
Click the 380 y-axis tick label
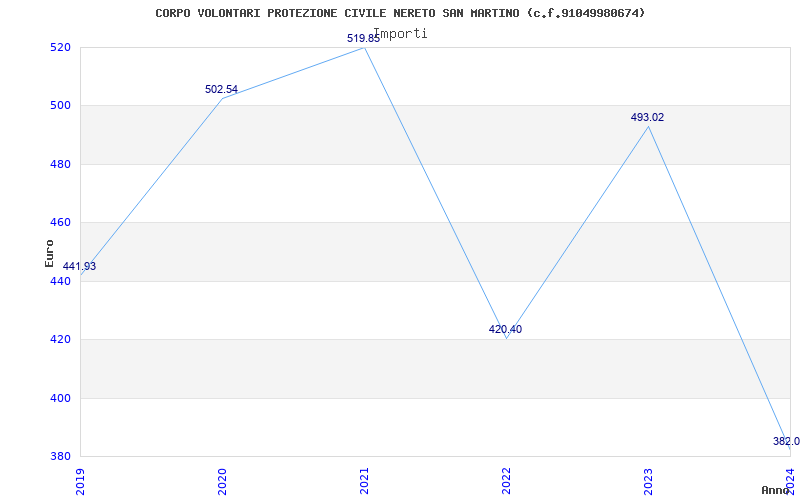click(x=61, y=456)
